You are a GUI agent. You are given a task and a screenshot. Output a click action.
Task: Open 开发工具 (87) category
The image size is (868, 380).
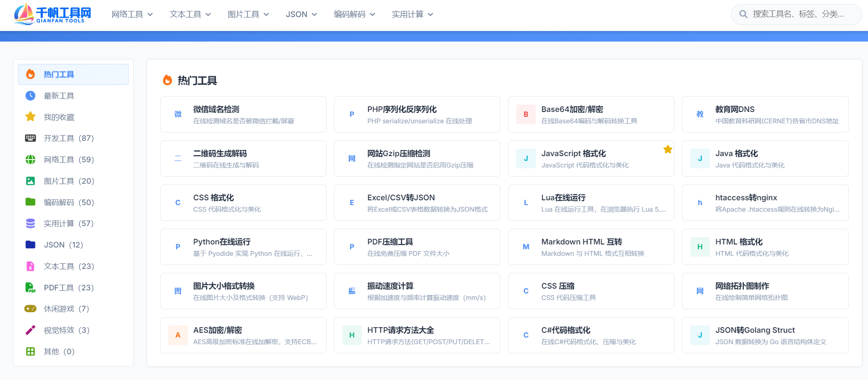coord(73,138)
